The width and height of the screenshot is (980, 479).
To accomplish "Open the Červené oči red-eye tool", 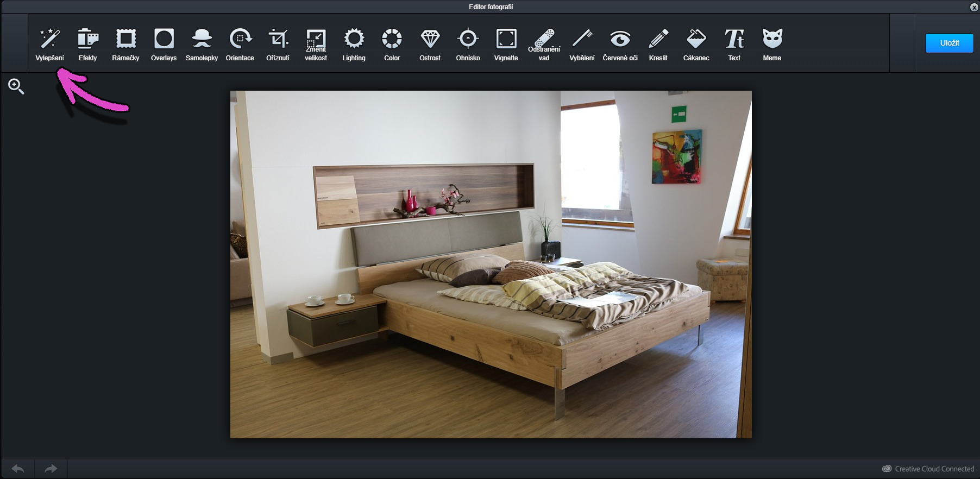I will (x=620, y=45).
